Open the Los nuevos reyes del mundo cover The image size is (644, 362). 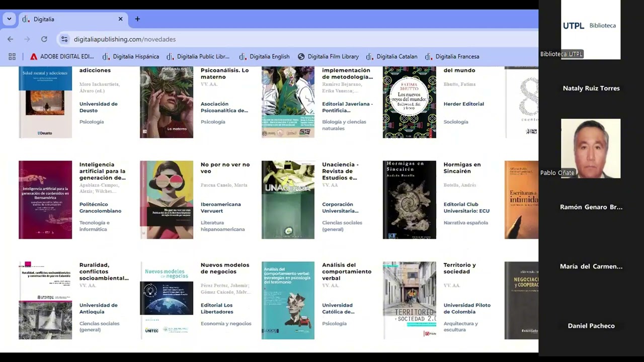coord(410,102)
